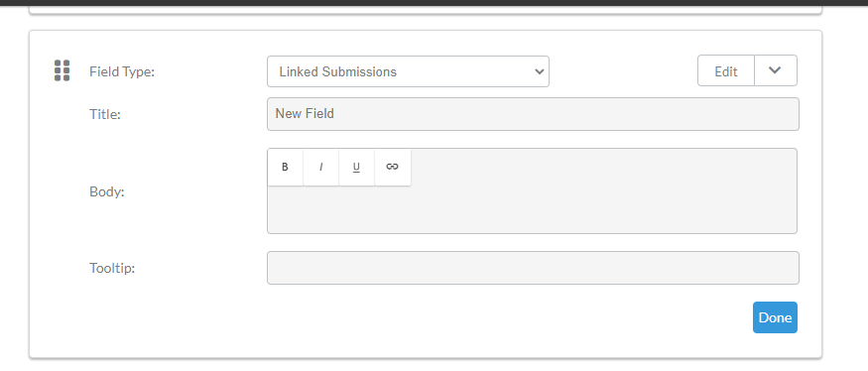Click the Edit button
868x371 pixels.
pyautogui.click(x=726, y=70)
